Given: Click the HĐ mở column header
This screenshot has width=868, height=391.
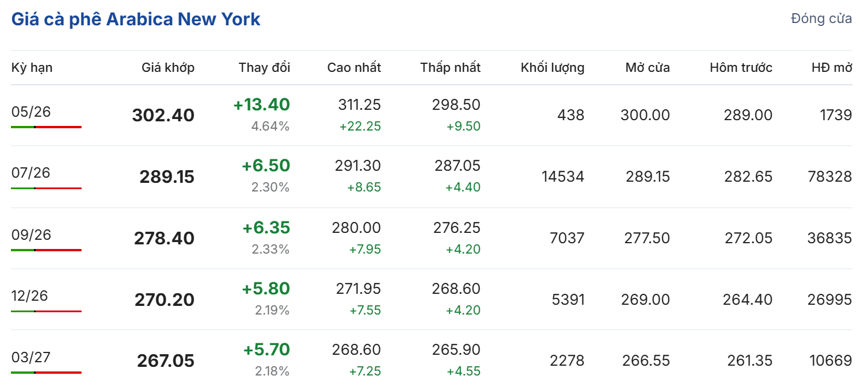Looking at the screenshot, I should click(832, 67).
